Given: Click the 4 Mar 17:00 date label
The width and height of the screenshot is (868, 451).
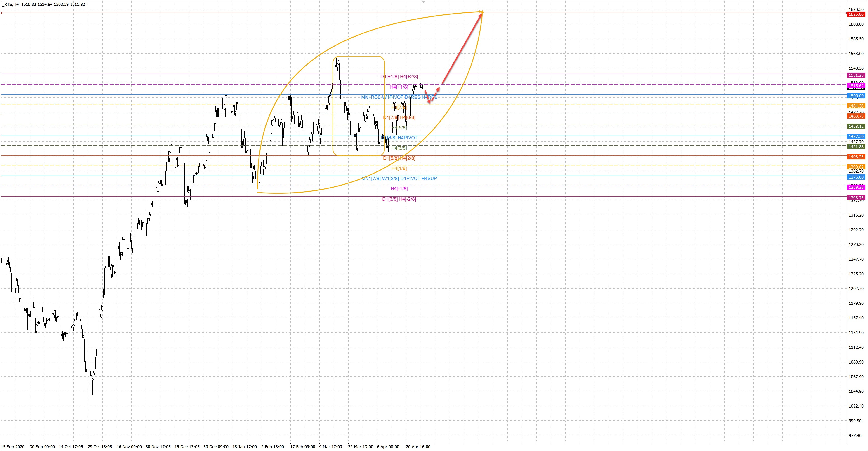Looking at the screenshot, I should [x=330, y=447].
